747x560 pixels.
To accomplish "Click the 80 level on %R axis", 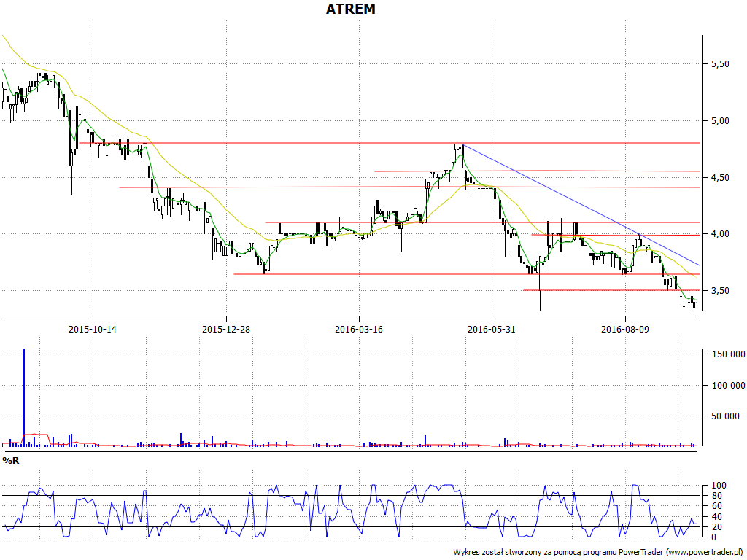I will pyautogui.click(x=716, y=496).
